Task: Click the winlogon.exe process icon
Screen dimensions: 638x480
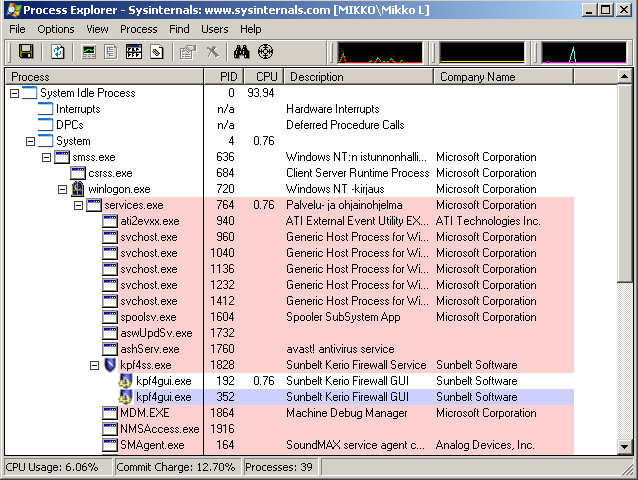Action: click(x=78, y=189)
